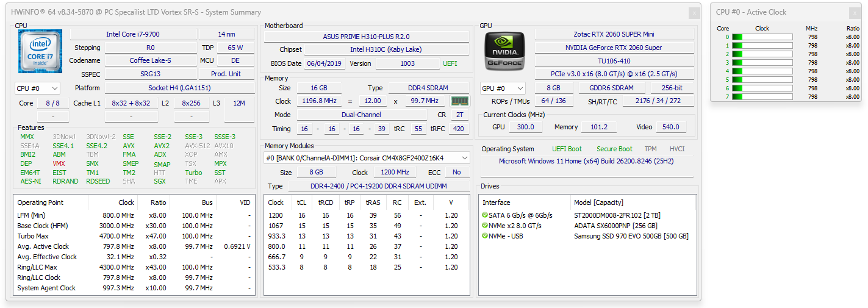Viewport: 868px width, 308px height.
Task: Click the DDR4-2400 / PC4-19200 module type field
Action: point(379,186)
